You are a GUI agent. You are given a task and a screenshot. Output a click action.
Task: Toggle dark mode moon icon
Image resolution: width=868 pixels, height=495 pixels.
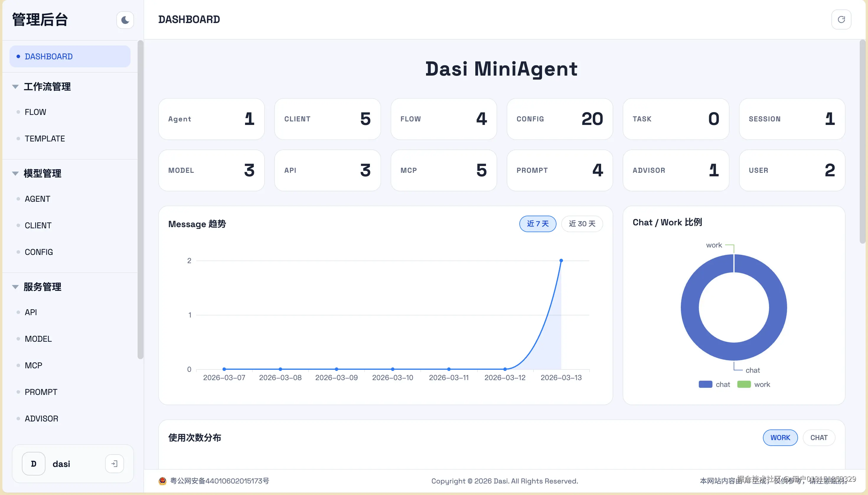point(125,20)
